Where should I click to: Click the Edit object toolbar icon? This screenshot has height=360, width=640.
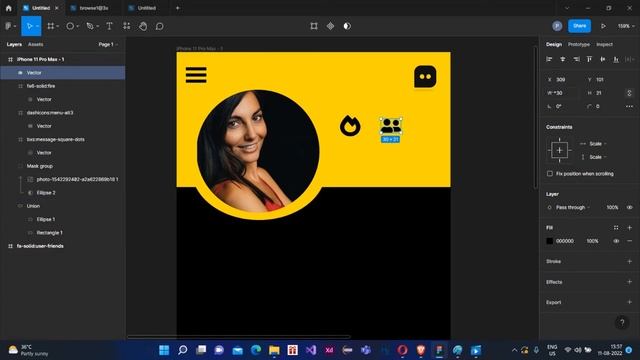coord(314,26)
